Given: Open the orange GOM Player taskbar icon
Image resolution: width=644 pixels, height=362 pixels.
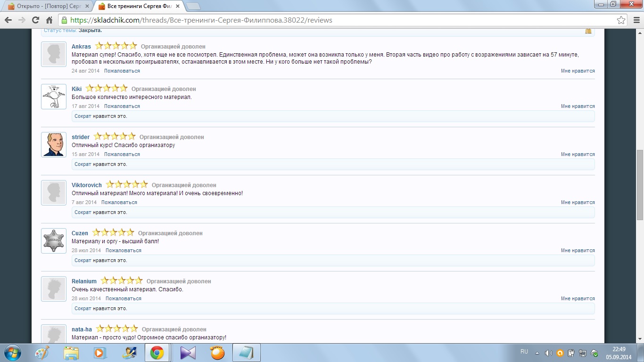Looking at the screenshot, I should 217,353.
